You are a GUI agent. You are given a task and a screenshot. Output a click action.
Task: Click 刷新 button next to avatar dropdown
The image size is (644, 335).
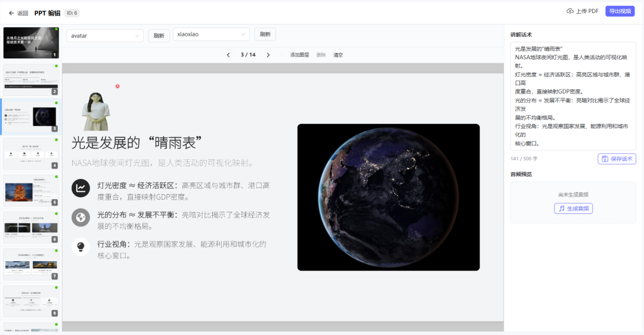[159, 36]
